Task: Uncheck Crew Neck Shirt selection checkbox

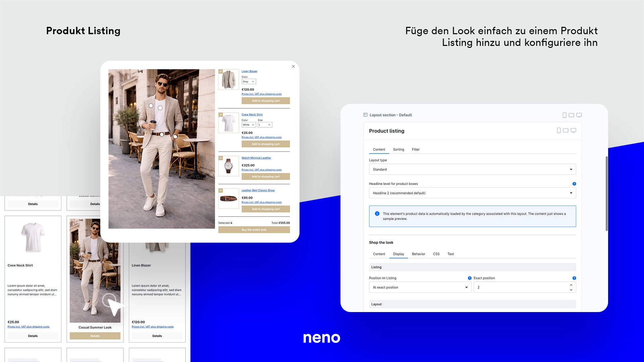Action: click(221, 115)
